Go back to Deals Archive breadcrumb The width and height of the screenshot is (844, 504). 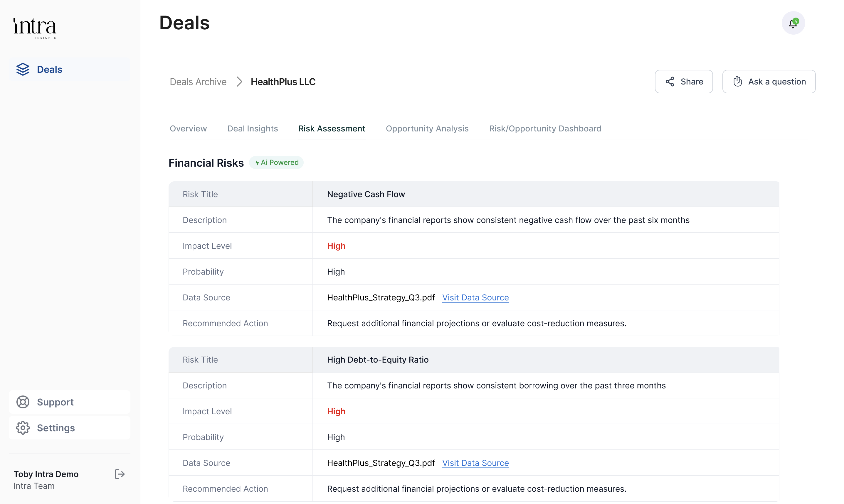click(x=198, y=82)
